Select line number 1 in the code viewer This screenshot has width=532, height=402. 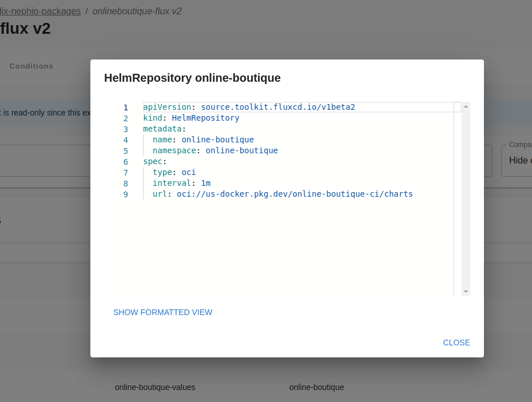(x=125, y=107)
